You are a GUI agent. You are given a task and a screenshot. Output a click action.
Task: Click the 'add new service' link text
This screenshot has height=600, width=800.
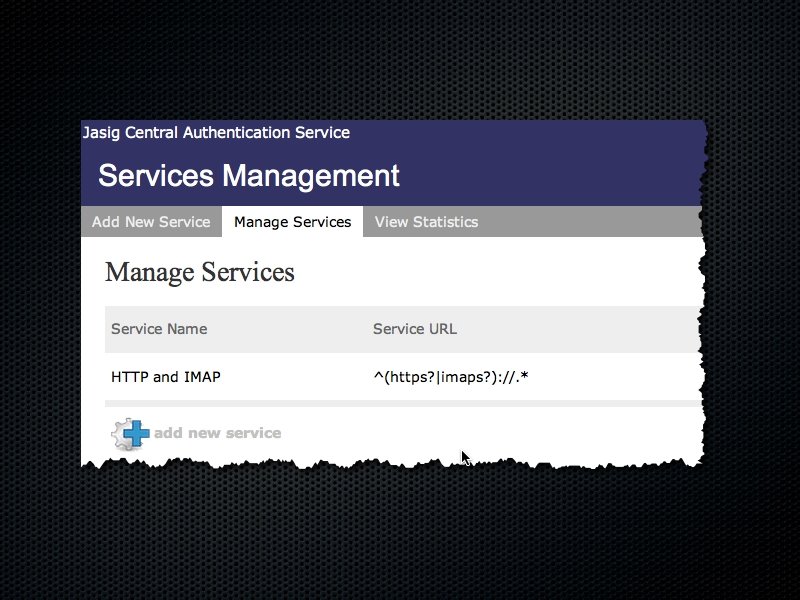click(217, 433)
